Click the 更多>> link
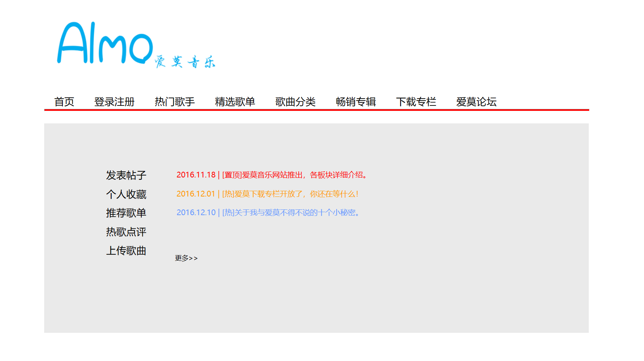This screenshot has height=361, width=644. click(x=186, y=258)
